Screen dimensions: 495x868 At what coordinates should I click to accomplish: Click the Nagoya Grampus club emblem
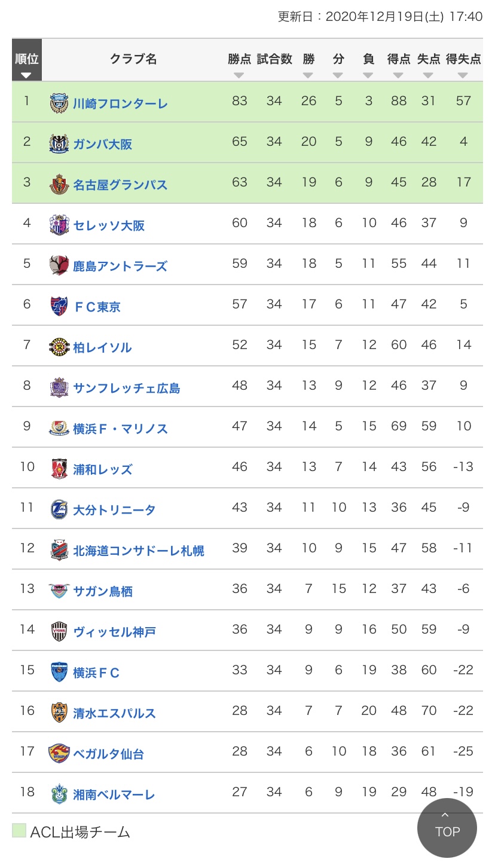coord(59,185)
